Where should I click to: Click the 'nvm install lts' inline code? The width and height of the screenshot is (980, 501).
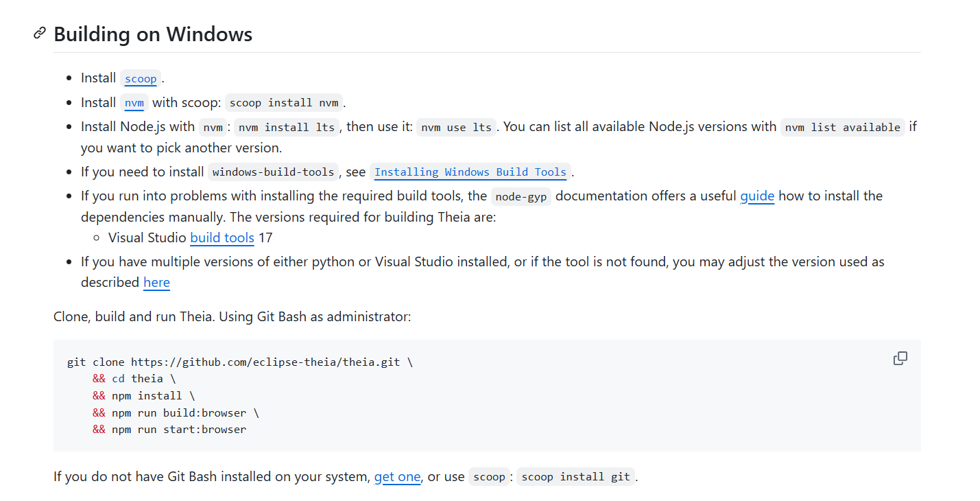[x=287, y=128]
